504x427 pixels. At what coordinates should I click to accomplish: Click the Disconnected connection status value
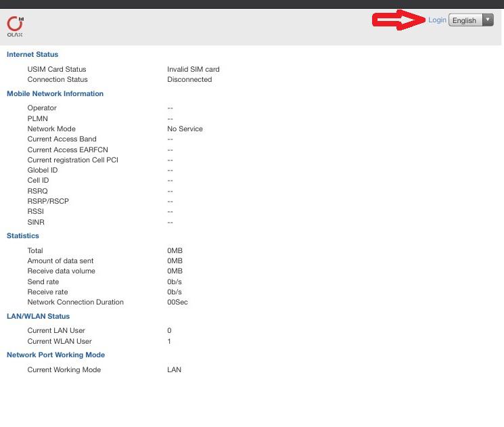coord(189,79)
